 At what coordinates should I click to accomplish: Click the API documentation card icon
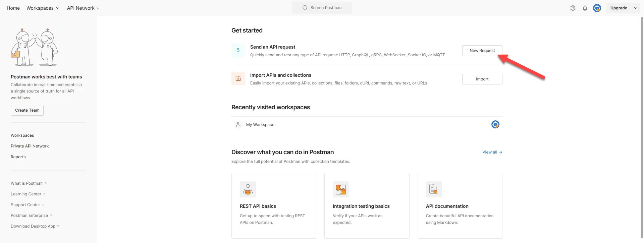[x=434, y=189]
